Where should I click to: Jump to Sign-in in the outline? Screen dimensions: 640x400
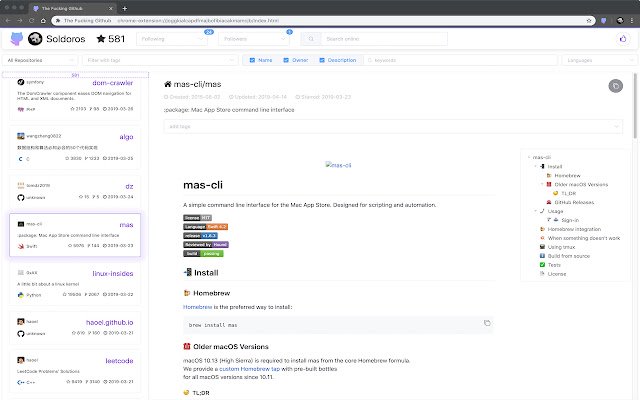tap(570, 220)
